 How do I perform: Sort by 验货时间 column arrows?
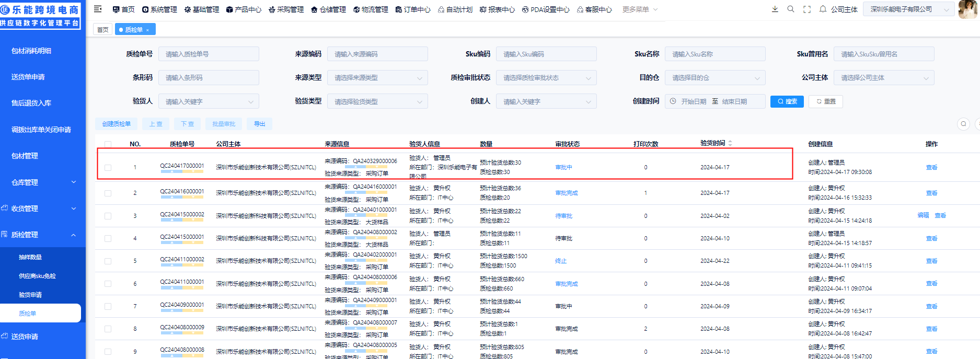[x=730, y=143]
